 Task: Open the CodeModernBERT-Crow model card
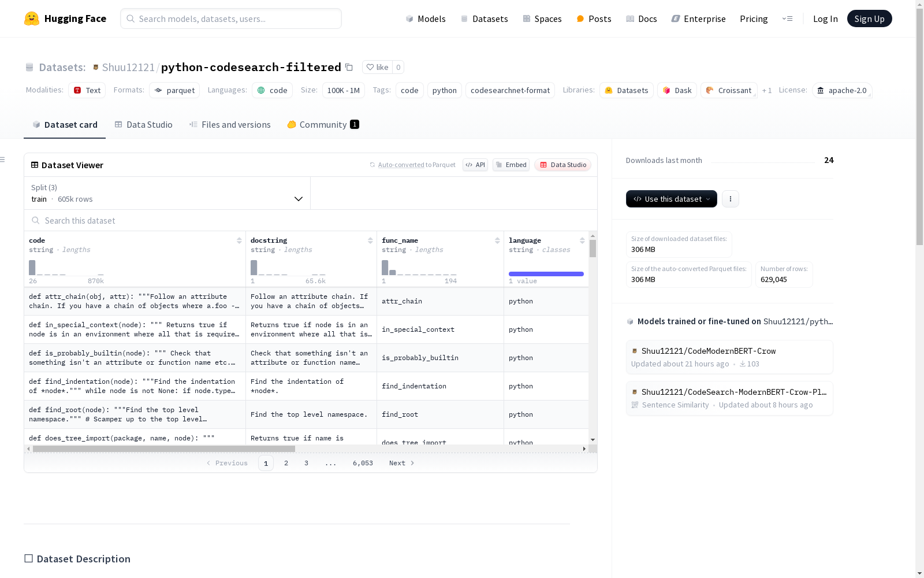point(729,357)
